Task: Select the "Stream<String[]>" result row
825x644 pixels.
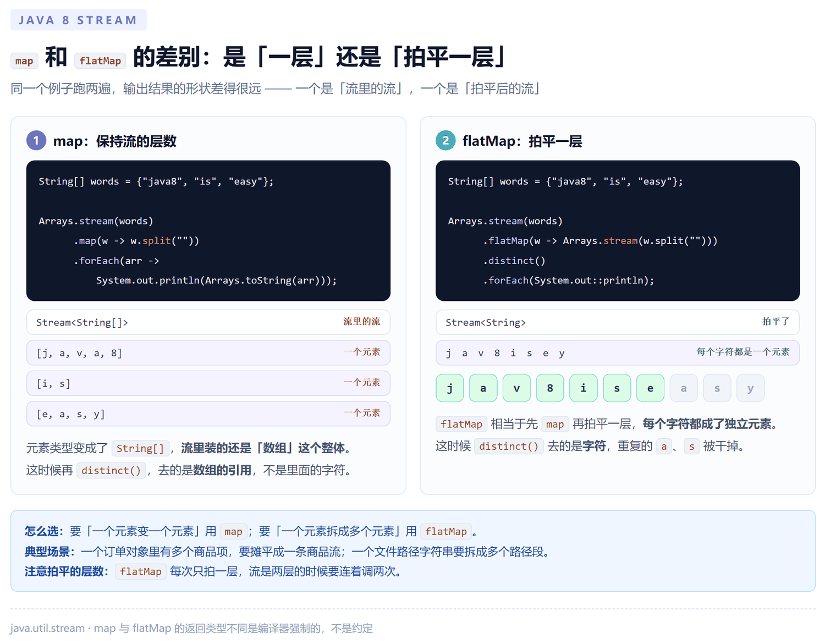Action: click(x=208, y=322)
